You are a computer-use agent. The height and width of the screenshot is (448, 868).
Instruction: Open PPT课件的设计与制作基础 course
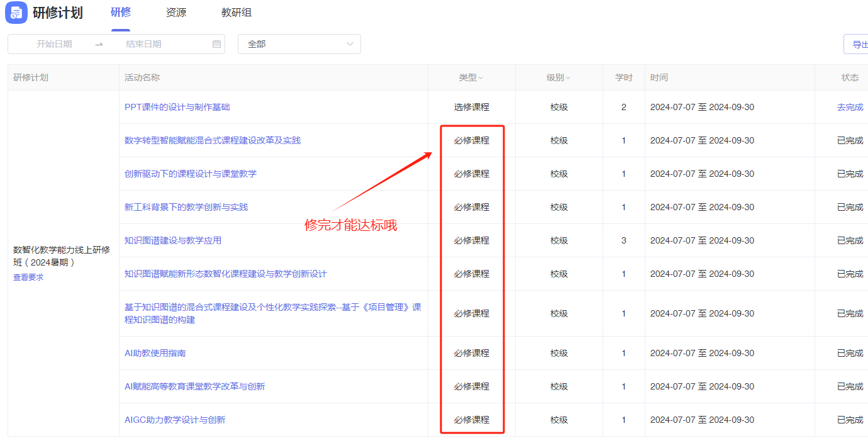click(x=177, y=107)
